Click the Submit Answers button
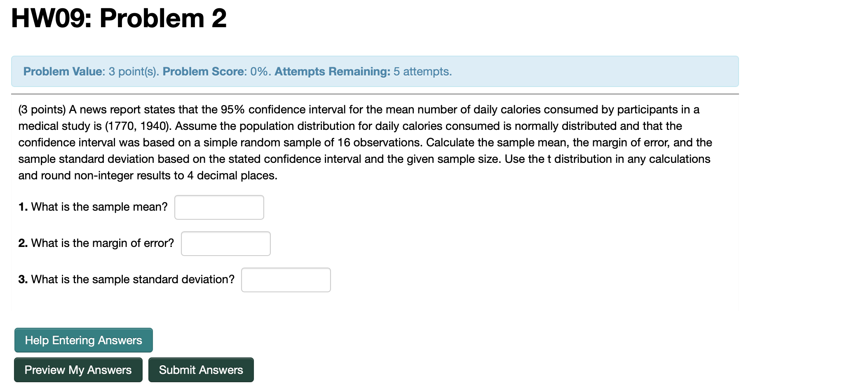868x390 pixels. [x=201, y=370]
